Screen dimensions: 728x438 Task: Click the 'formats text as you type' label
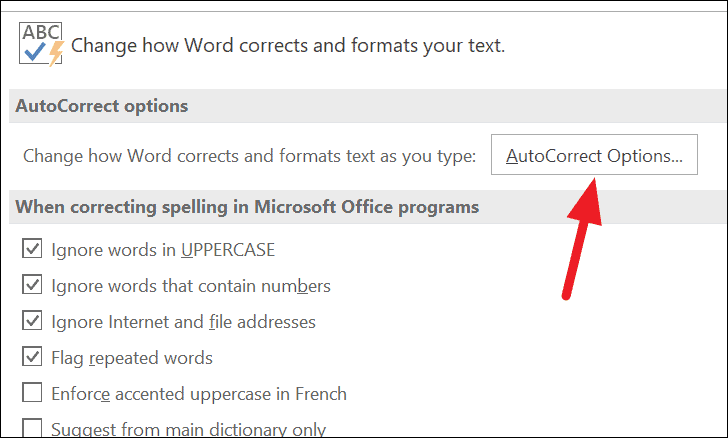377,156
